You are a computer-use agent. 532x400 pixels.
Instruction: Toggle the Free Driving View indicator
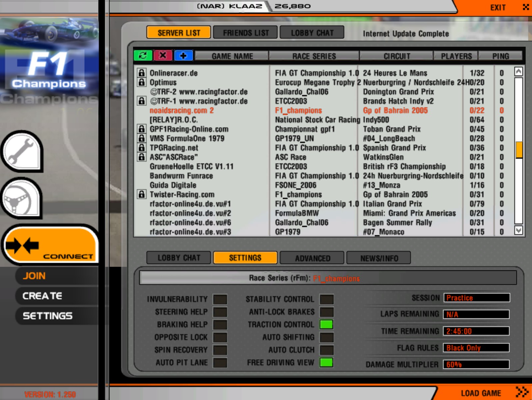tap(326, 362)
